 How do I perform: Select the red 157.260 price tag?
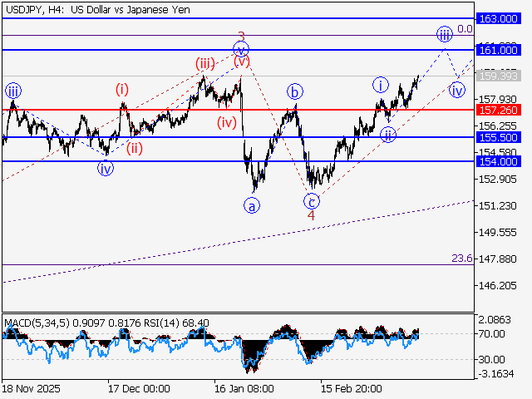(499, 109)
